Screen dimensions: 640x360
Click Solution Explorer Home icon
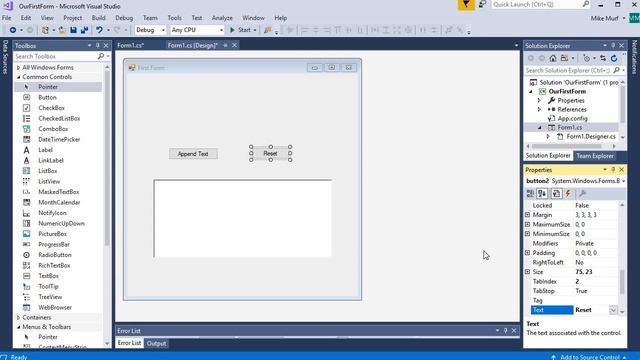(553, 58)
